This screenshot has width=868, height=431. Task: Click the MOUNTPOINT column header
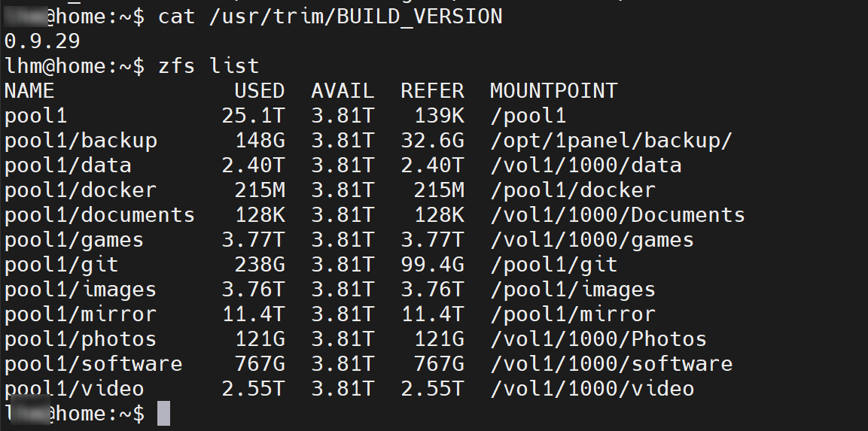click(553, 91)
